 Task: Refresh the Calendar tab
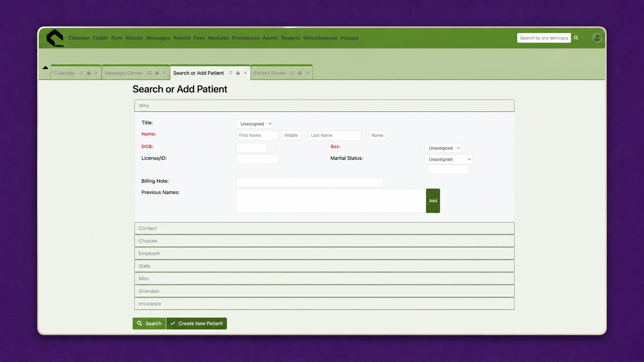[81, 73]
